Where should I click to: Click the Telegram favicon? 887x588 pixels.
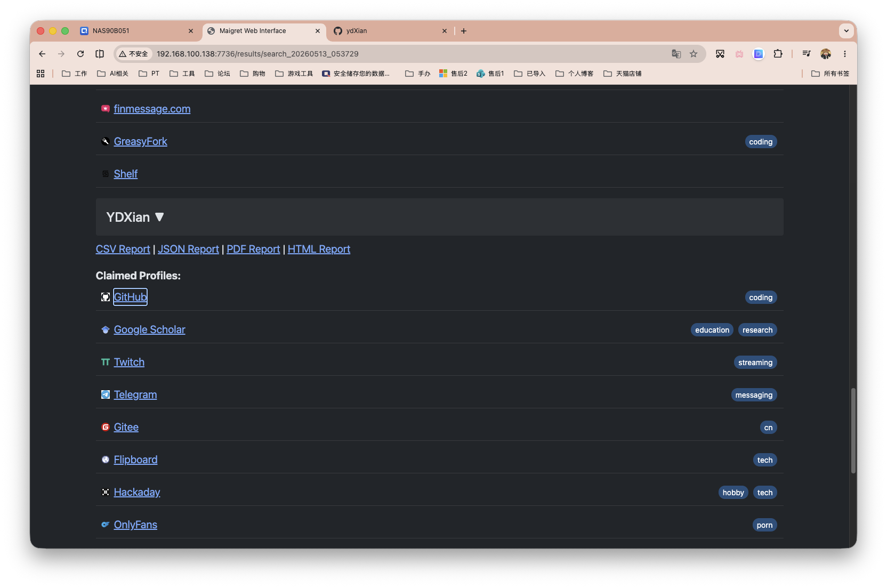click(x=106, y=394)
